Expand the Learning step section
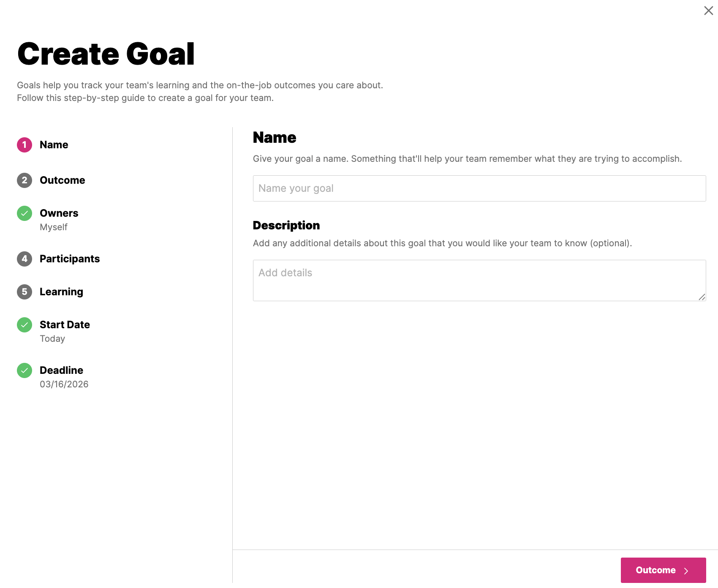This screenshot has width=718, height=588. (61, 291)
